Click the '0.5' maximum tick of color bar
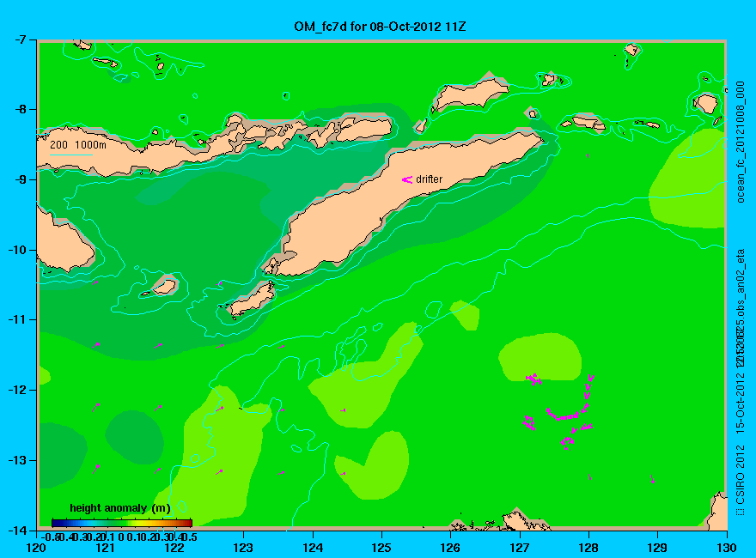The height and width of the screenshot is (558, 756). point(191,537)
